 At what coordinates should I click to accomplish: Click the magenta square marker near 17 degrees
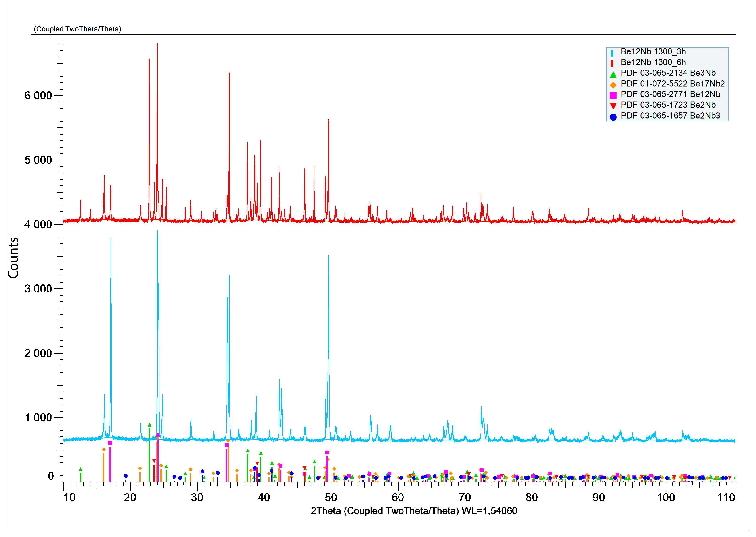(110, 443)
